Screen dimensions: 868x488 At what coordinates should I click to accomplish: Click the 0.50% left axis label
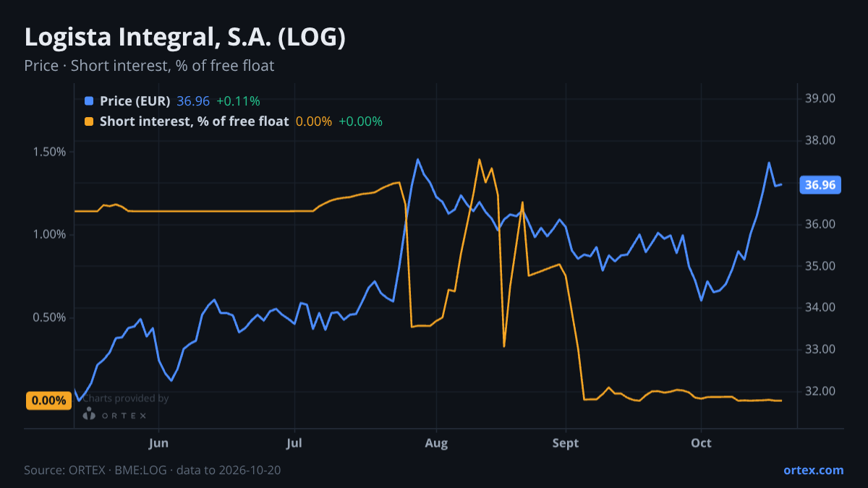coord(48,318)
